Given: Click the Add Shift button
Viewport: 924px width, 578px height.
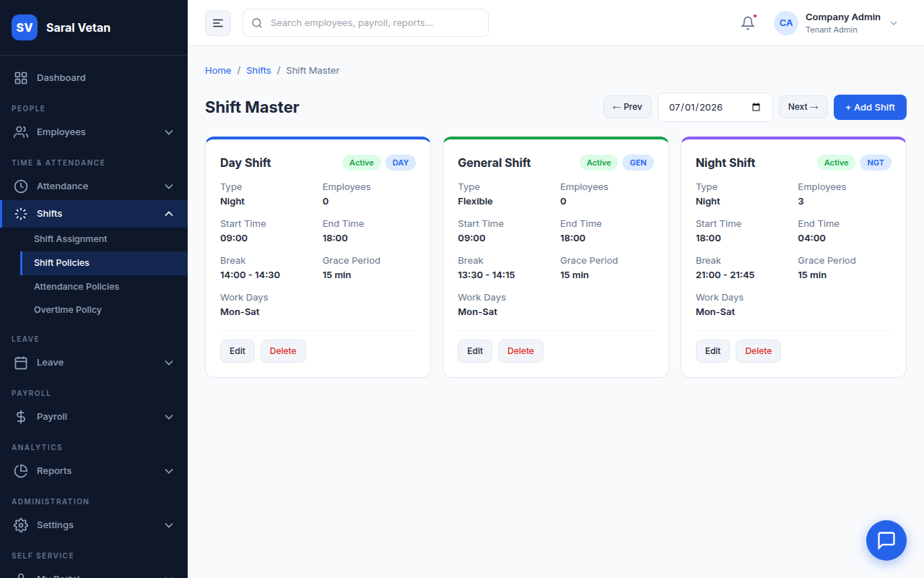Looking at the screenshot, I should pos(870,107).
